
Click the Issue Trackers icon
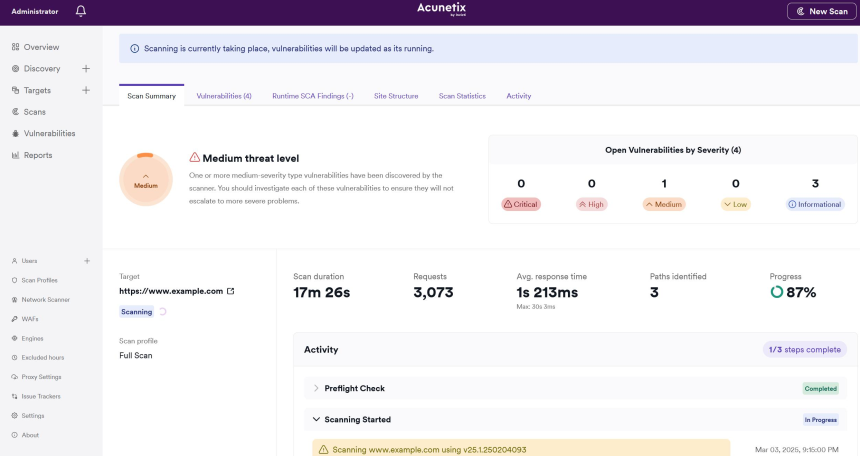[15, 396]
